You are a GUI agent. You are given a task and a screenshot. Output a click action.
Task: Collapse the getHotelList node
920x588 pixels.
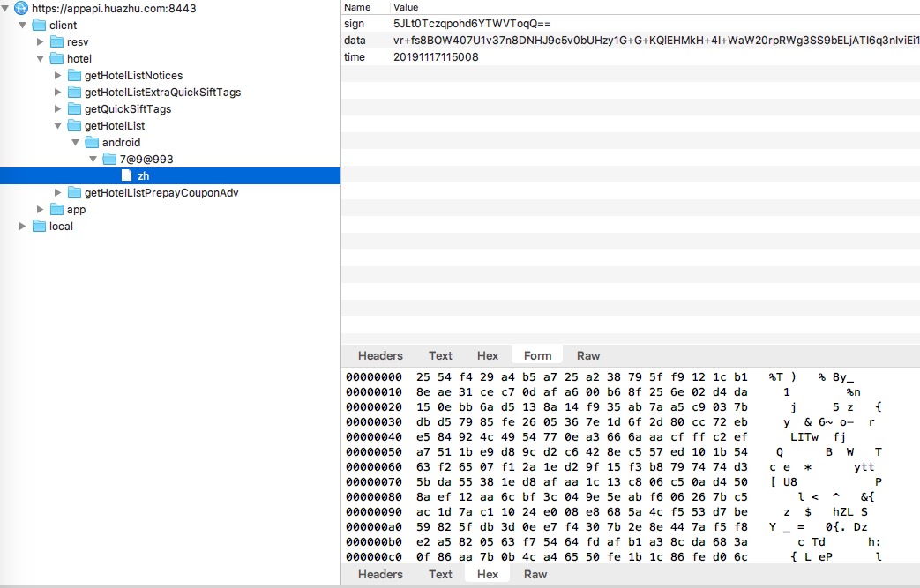pos(57,125)
